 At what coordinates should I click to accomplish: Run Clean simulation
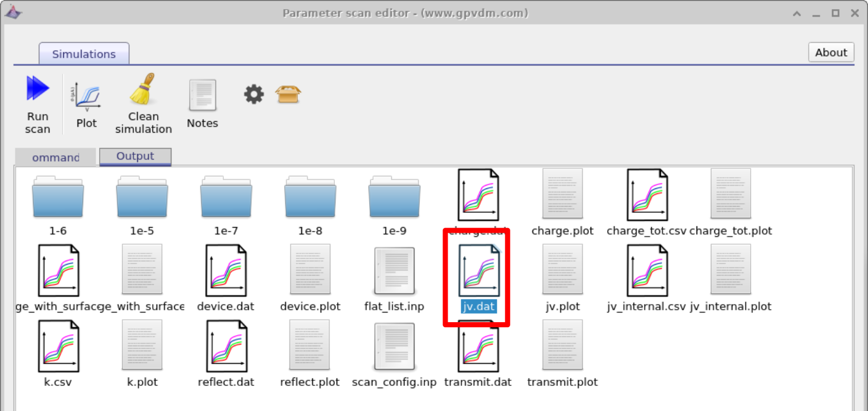tap(143, 102)
